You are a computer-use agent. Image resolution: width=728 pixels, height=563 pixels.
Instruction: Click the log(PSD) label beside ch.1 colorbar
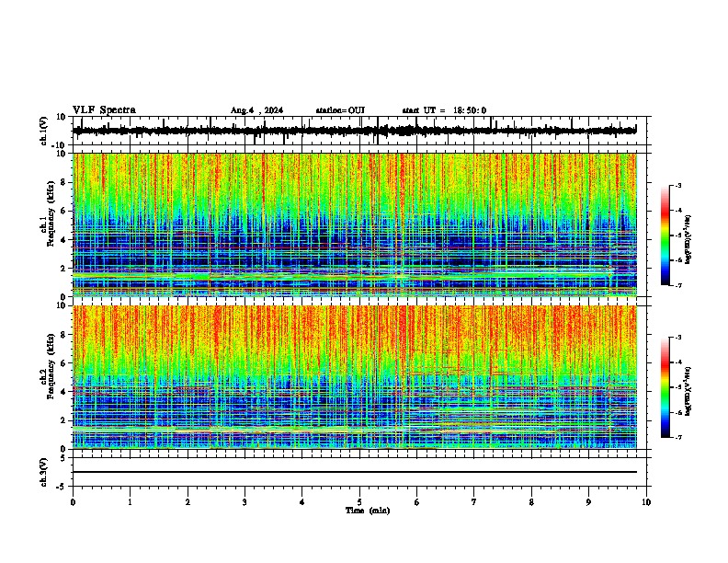click(x=688, y=240)
